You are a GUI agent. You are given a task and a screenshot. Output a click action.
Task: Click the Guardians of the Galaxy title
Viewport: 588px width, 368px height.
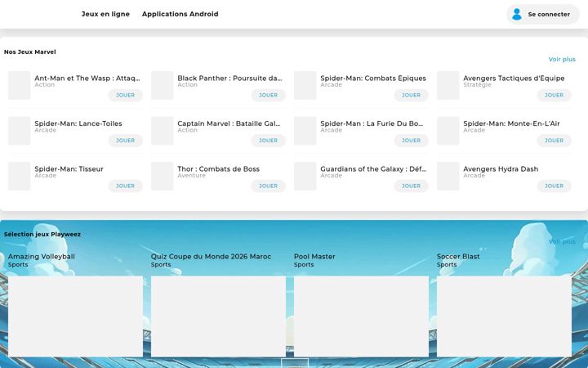373,169
